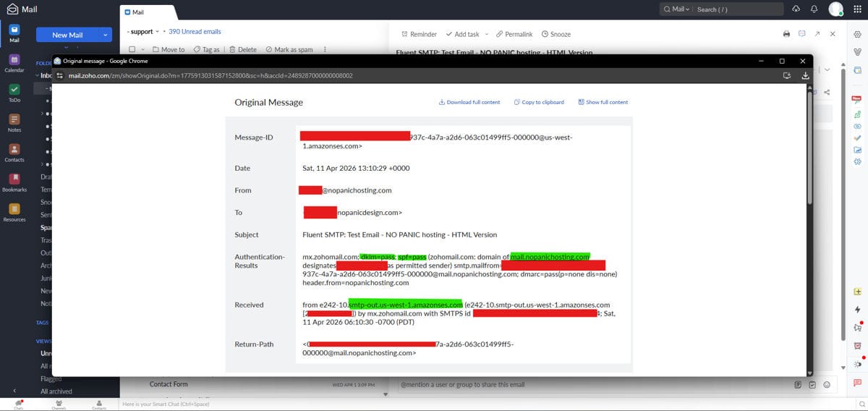Collapse the left sidebar chevron
Viewport: 868px width, 411px height.
point(14,389)
